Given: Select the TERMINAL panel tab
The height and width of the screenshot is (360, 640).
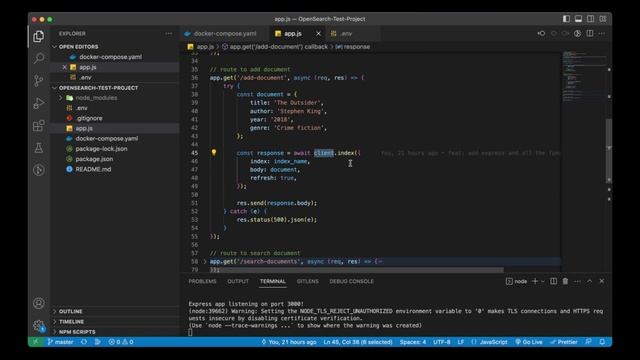Looking at the screenshot, I should pos(273,281).
